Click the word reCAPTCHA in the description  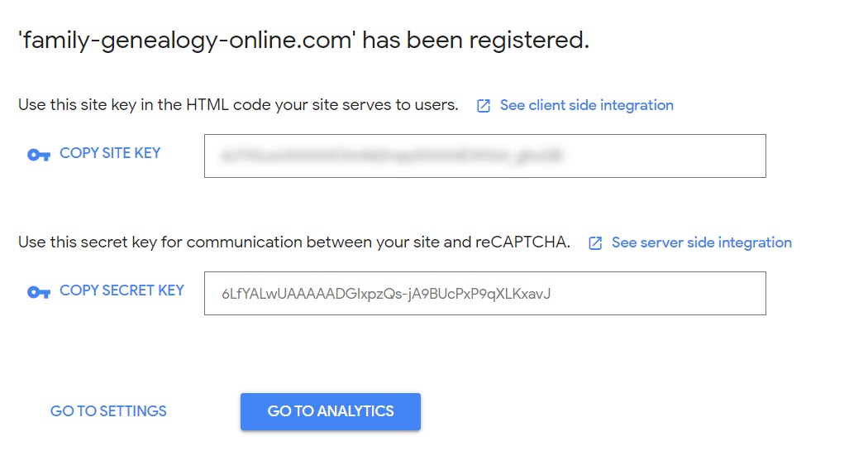point(522,242)
